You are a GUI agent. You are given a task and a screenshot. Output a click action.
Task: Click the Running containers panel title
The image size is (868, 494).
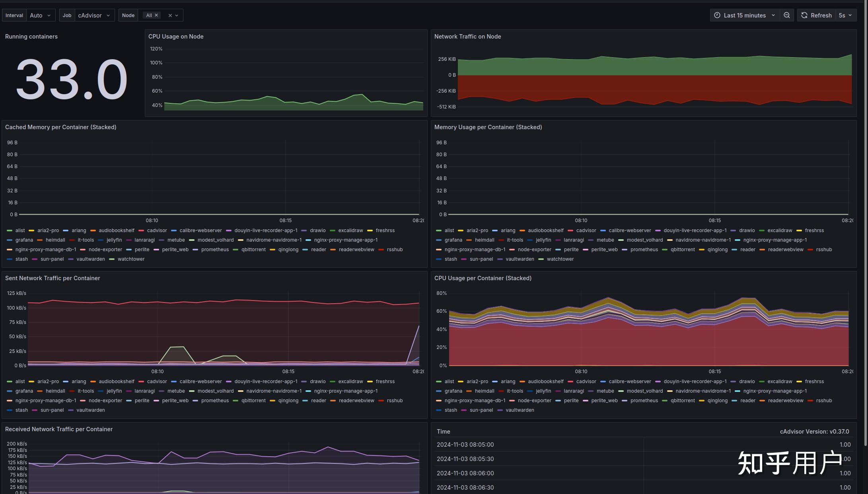point(31,36)
